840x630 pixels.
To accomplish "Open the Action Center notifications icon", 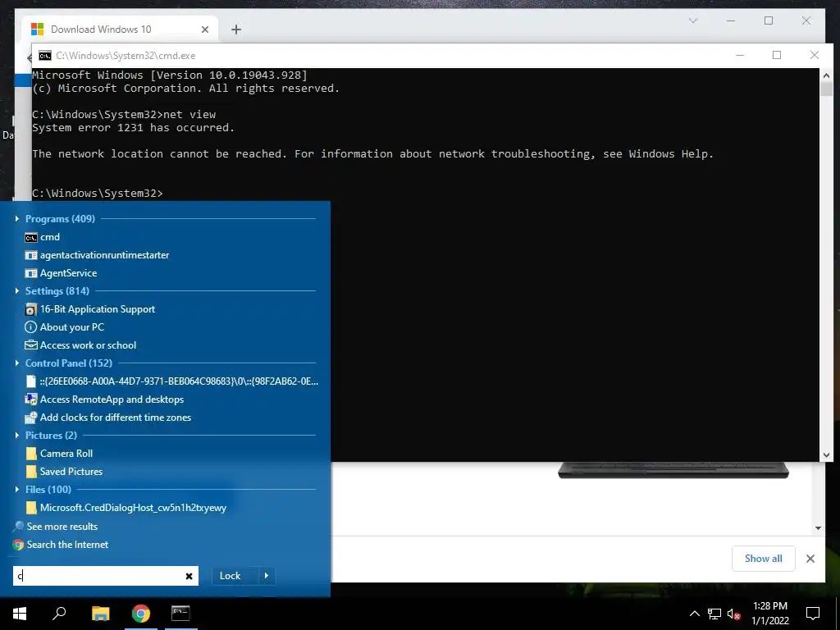I will click(813, 614).
